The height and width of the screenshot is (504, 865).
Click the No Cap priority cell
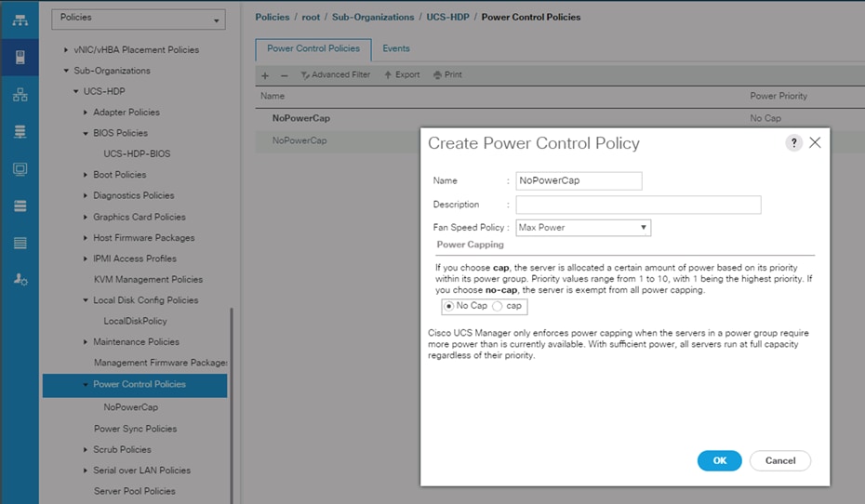click(x=765, y=118)
